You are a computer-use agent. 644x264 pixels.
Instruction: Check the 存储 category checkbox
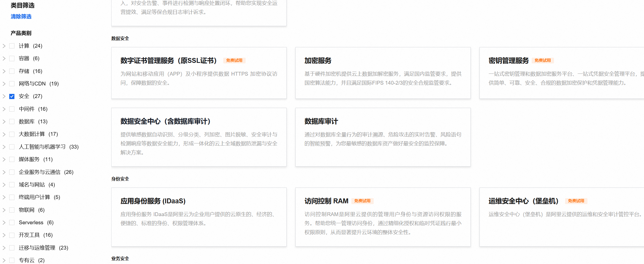pyautogui.click(x=12, y=71)
